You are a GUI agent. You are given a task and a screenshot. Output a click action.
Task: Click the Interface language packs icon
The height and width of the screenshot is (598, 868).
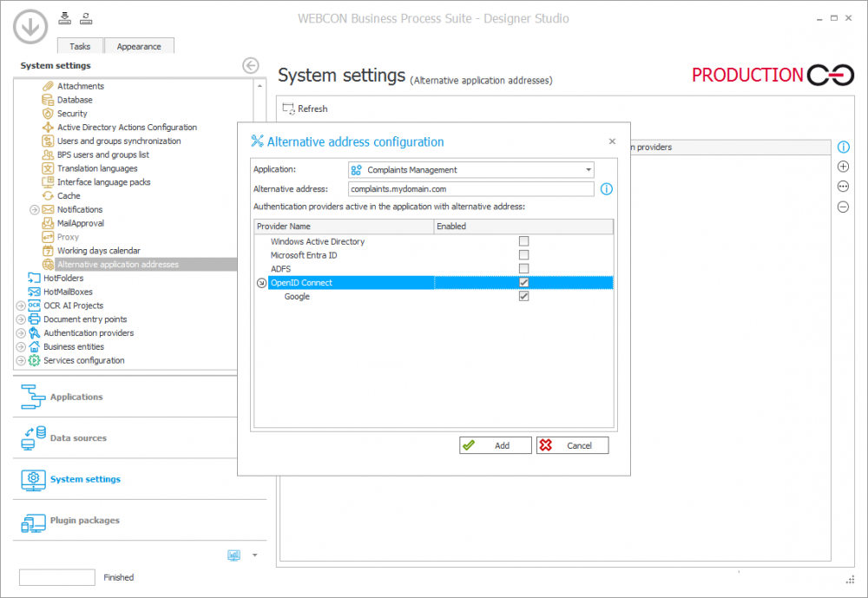point(48,182)
